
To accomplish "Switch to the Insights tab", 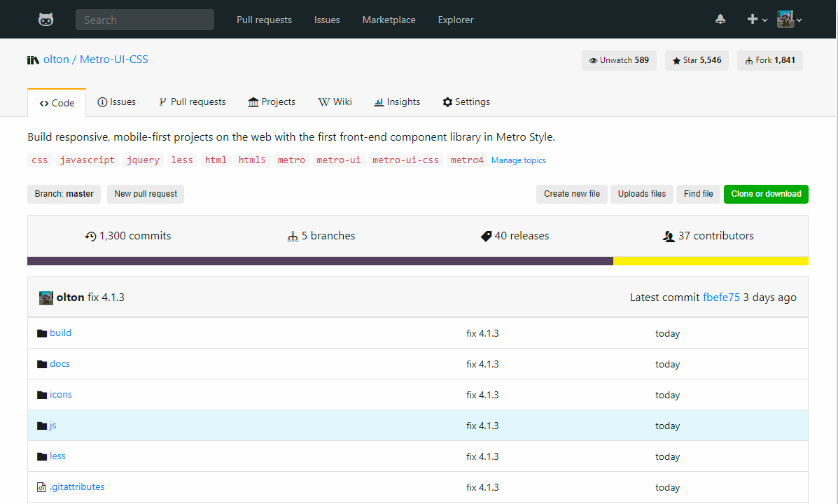I will tap(397, 102).
